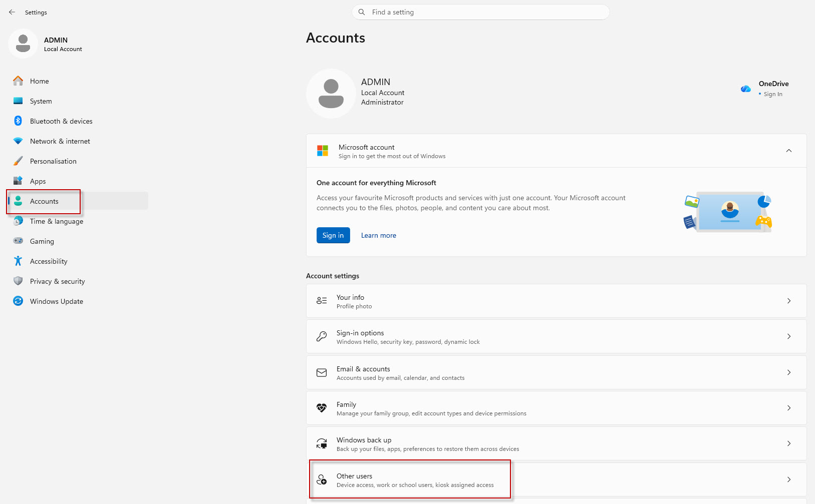Click the Apps icon in sidebar
This screenshot has height=504, width=815.
tap(18, 181)
